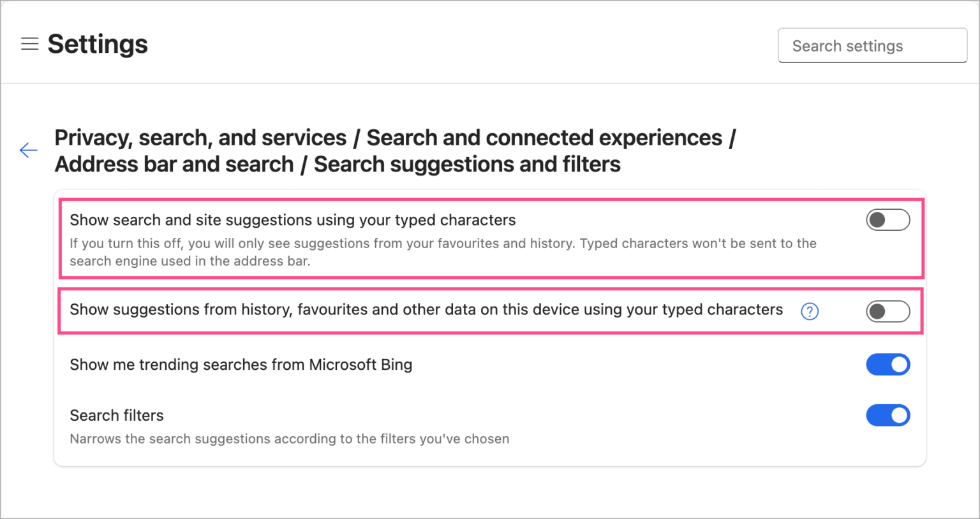Image resolution: width=980 pixels, height=519 pixels.
Task: Open the hamburger menu next to Settings
Action: [x=29, y=44]
